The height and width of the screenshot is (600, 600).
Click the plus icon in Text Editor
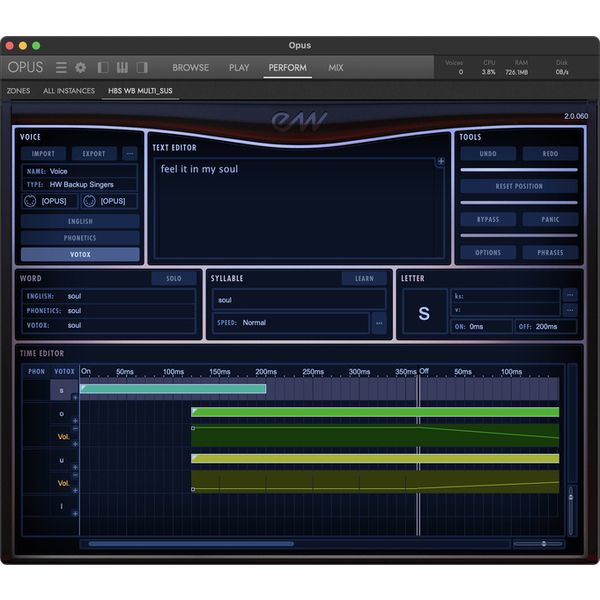[440, 161]
